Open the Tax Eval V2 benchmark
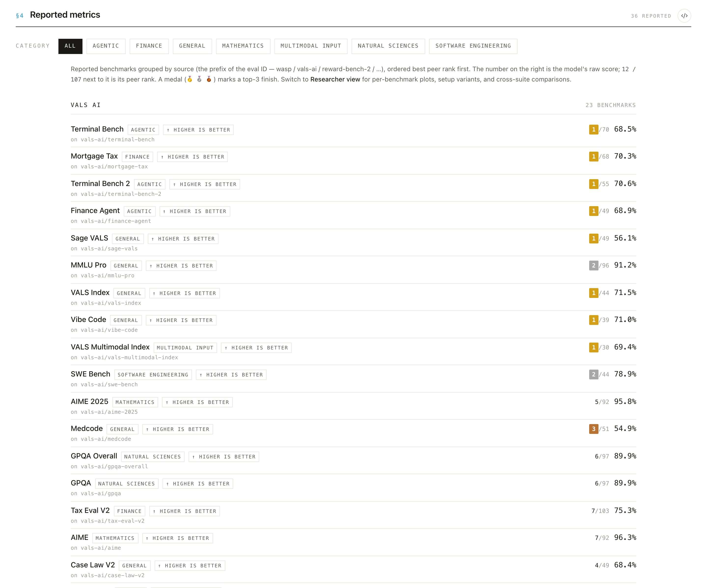The image size is (707, 588). pyautogui.click(x=353, y=515)
